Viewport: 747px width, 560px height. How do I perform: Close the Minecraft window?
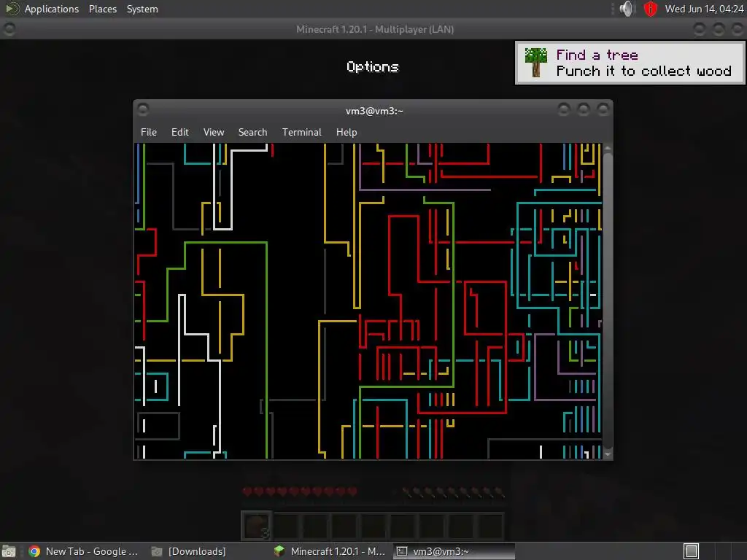[738, 29]
